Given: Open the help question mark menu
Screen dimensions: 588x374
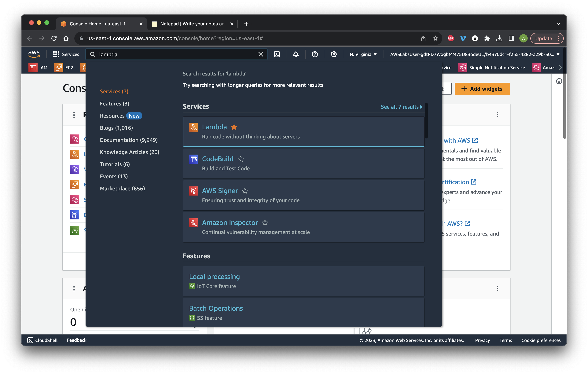Looking at the screenshot, I should coord(315,54).
